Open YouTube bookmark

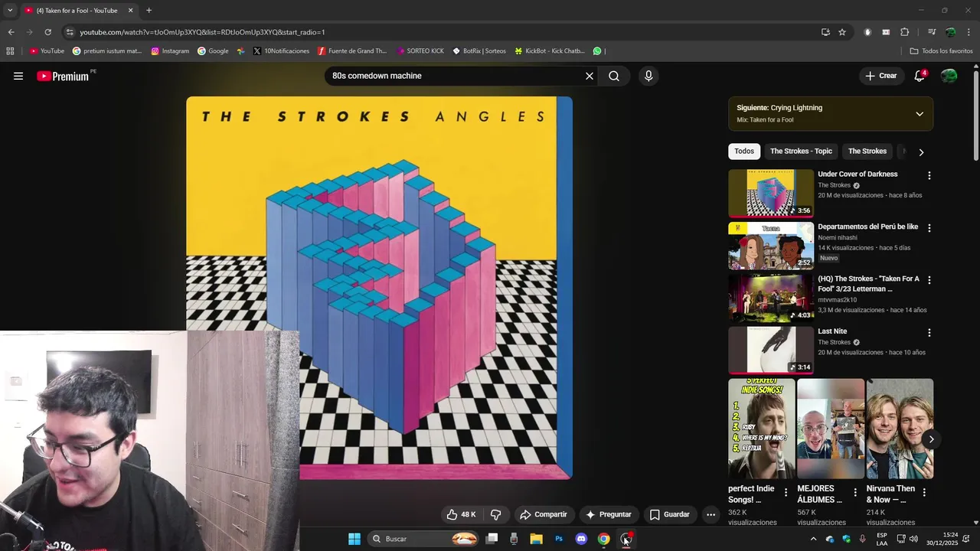(x=47, y=51)
